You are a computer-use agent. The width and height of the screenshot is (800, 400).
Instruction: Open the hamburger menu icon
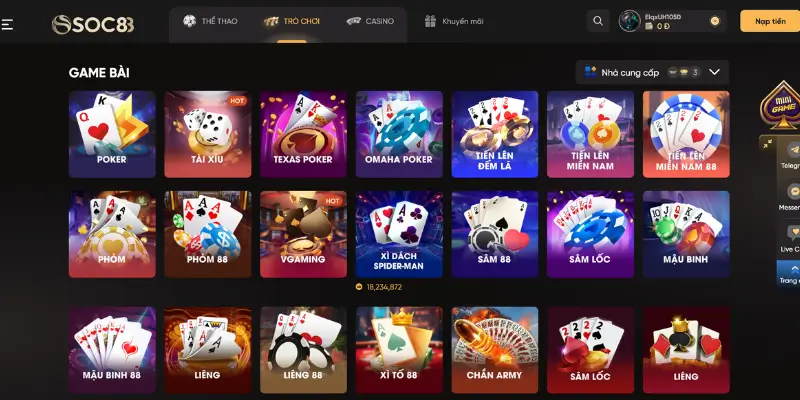[x=7, y=24]
